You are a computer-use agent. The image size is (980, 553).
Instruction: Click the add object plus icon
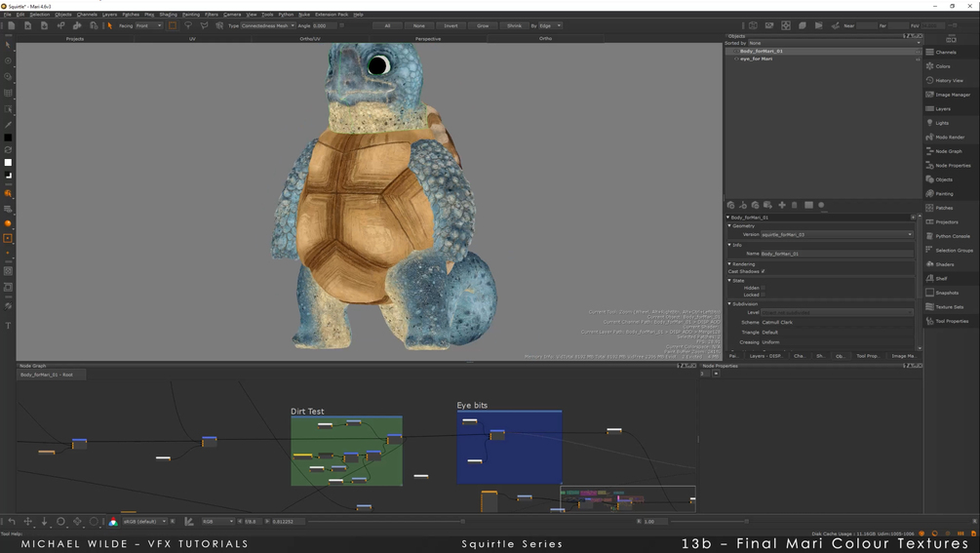pos(781,205)
